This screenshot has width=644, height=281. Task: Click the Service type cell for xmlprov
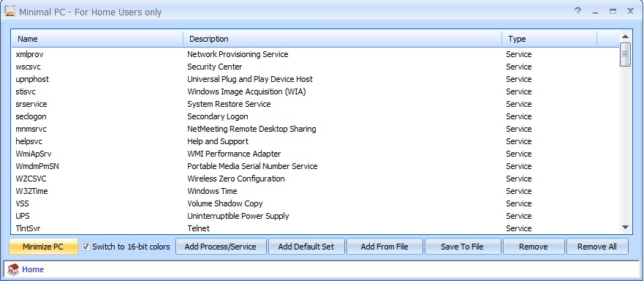click(519, 54)
